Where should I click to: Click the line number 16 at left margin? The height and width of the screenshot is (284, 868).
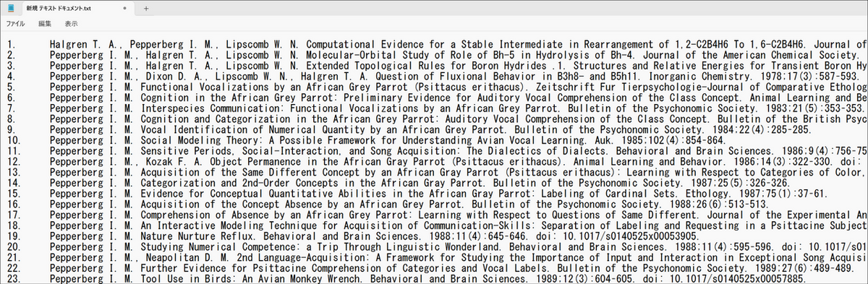tap(13, 204)
